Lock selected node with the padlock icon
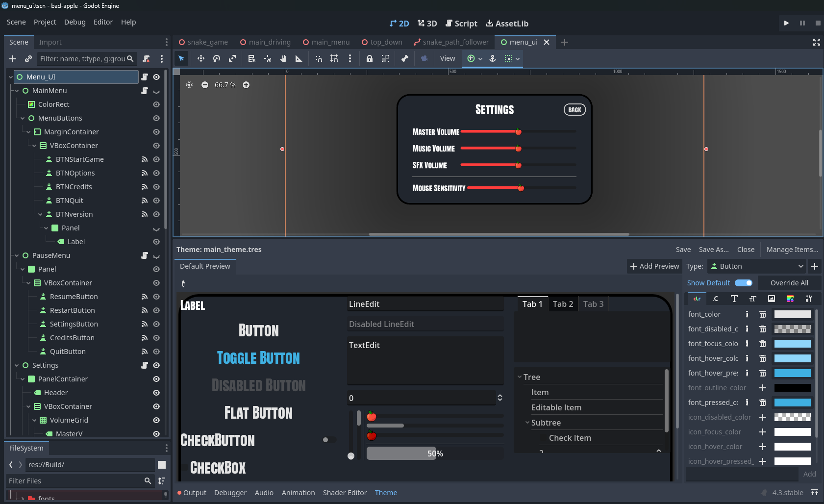Image resolution: width=824 pixels, height=504 pixels. [369, 58]
